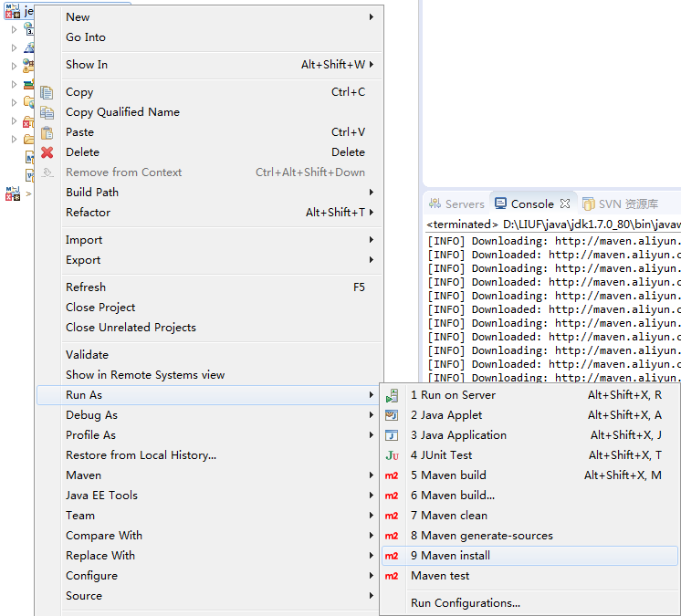The image size is (681, 616).
Task: Expand the second project tree node
Action: [x=14, y=47]
